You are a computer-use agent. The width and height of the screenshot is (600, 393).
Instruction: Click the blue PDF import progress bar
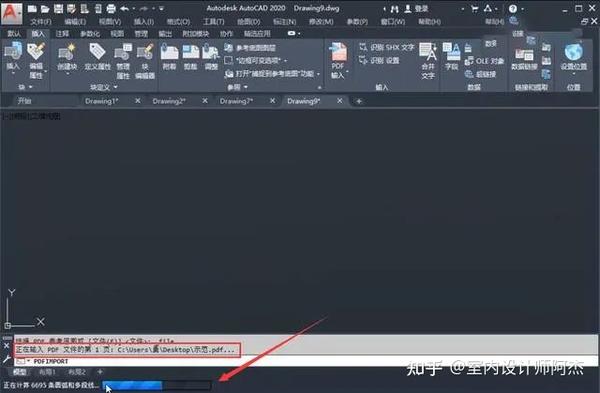[157, 385]
